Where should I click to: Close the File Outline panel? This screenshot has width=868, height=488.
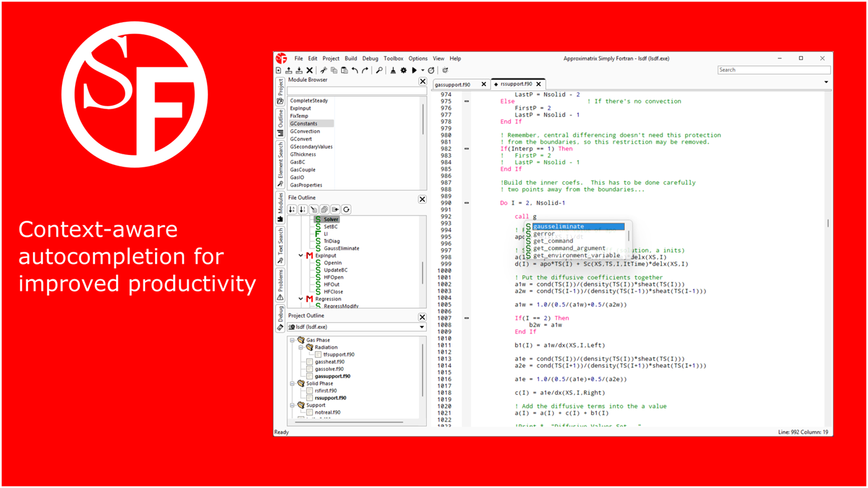422,199
